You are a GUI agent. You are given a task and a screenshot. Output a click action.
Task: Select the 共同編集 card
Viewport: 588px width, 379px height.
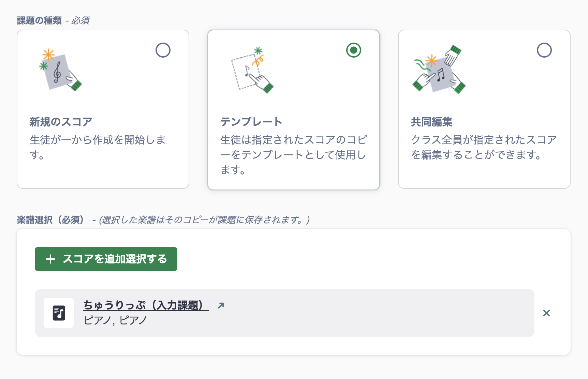point(484,109)
